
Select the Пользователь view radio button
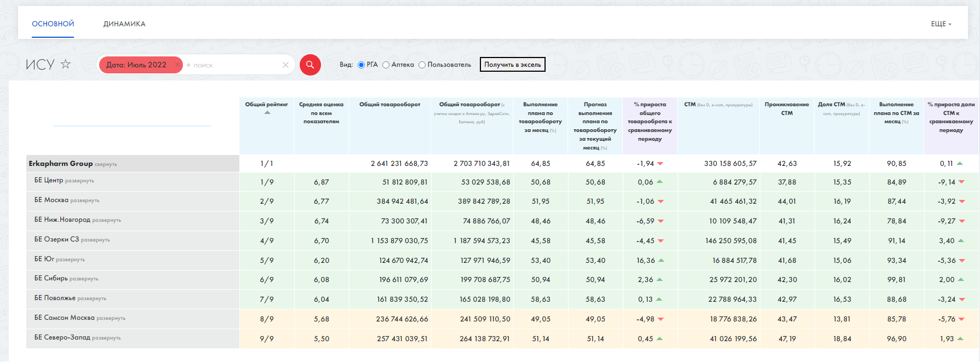[422, 65]
